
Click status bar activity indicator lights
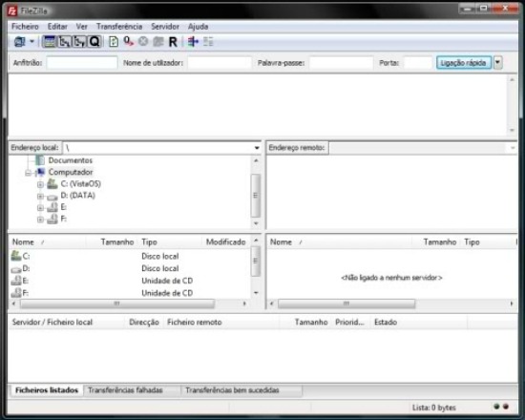click(501, 407)
